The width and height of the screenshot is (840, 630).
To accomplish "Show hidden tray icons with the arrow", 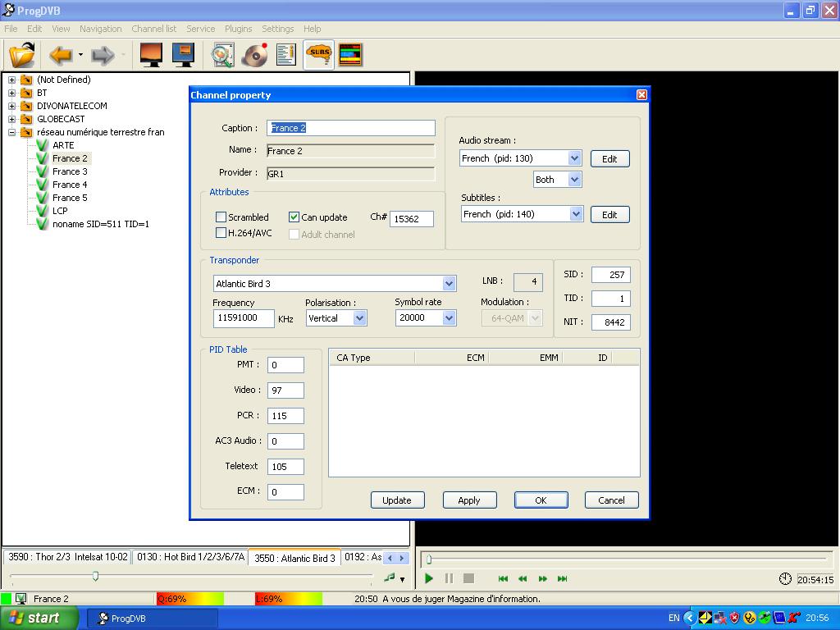I will [x=690, y=619].
